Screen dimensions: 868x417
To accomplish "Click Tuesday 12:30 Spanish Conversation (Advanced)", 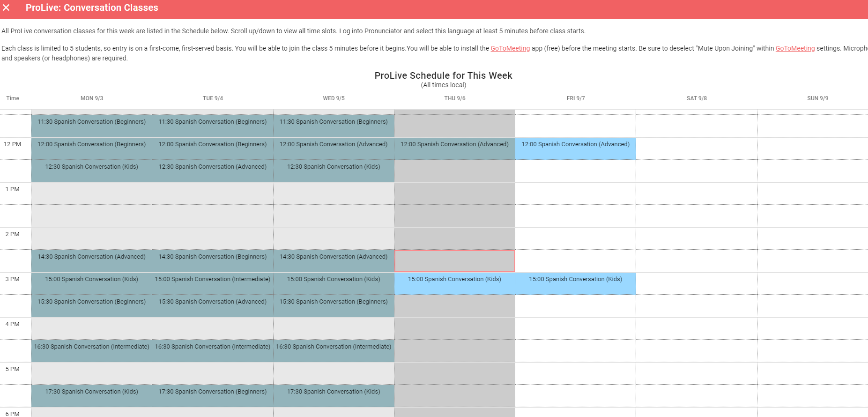I will click(x=213, y=171).
